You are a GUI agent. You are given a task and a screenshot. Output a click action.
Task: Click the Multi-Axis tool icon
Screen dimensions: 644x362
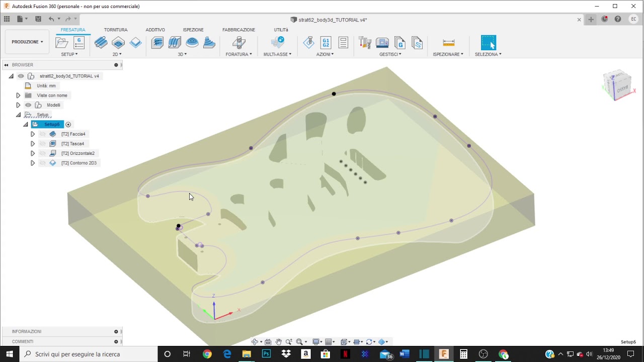(x=277, y=43)
